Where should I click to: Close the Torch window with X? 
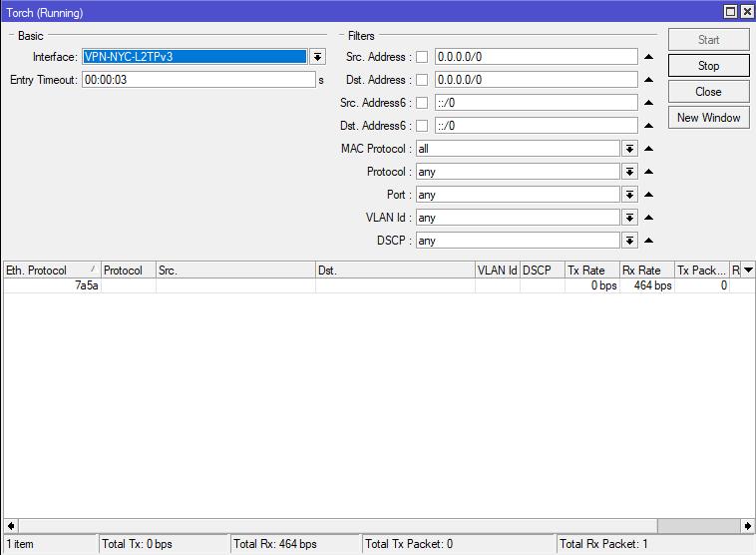[747, 12]
